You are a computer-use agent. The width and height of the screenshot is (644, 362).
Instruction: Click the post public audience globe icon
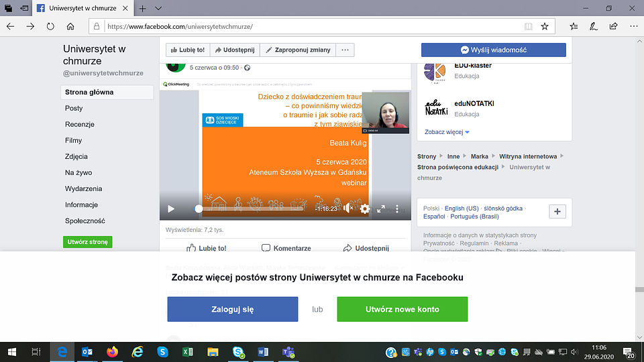click(x=248, y=68)
